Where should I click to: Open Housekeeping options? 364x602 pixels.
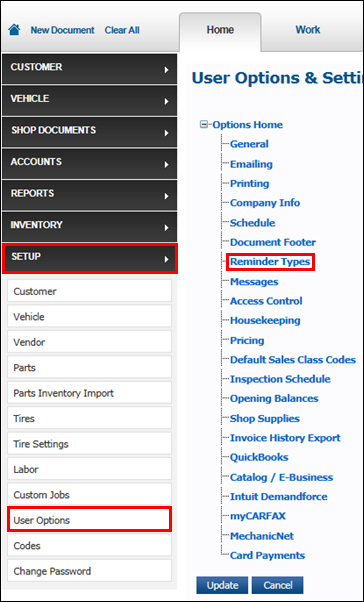(265, 320)
